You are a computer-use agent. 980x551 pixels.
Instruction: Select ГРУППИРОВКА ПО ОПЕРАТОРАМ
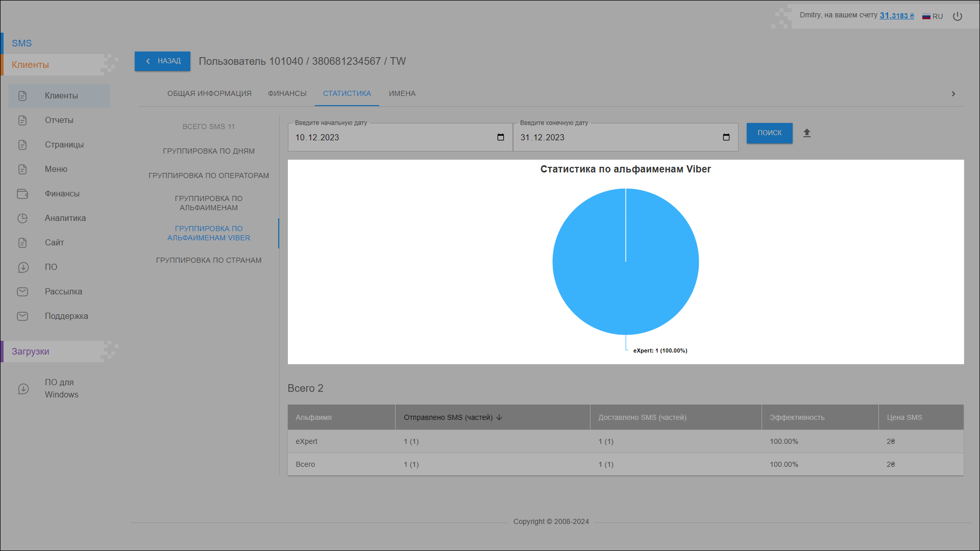tap(208, 176)
